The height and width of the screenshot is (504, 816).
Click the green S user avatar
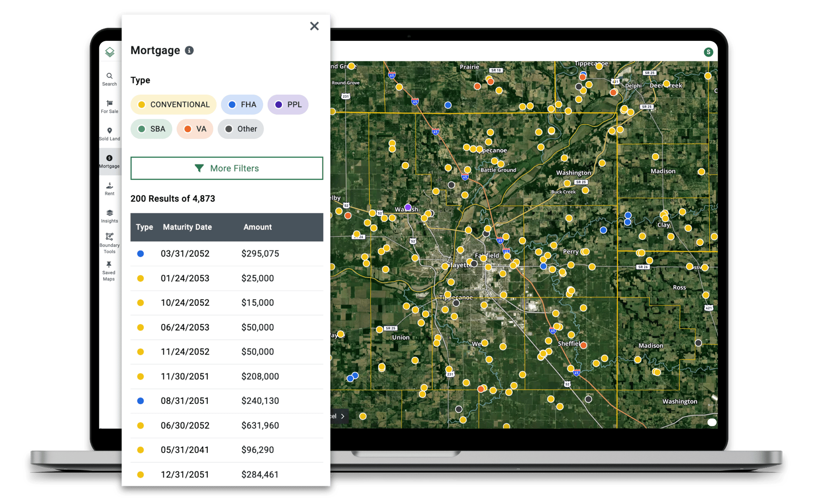coord(708,52)
